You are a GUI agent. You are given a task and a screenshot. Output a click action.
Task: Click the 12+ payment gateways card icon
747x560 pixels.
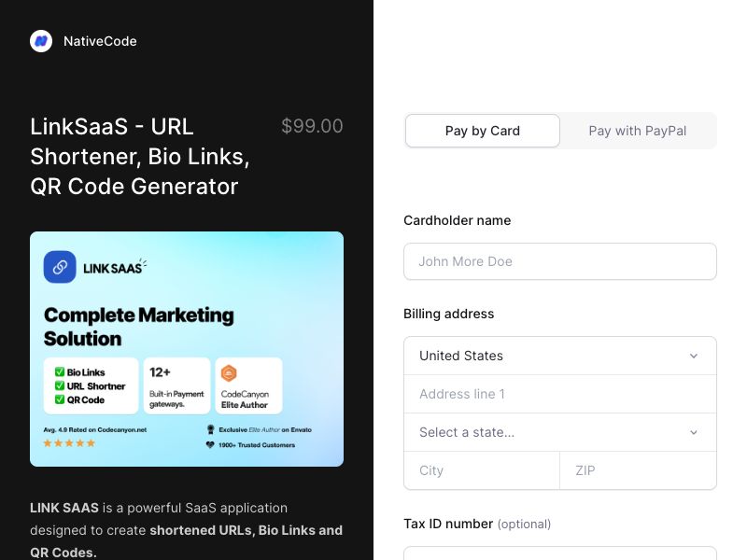point(160,371)
